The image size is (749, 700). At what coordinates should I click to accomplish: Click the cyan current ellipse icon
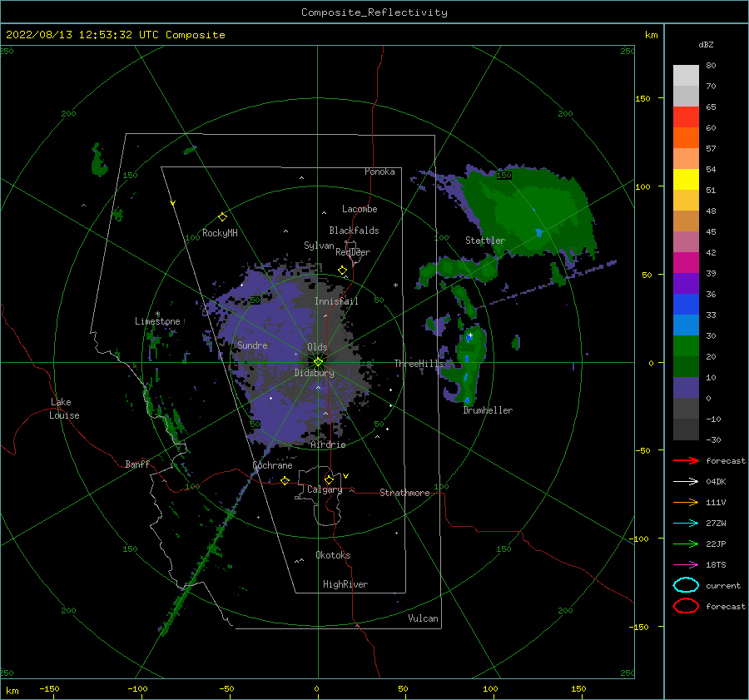[x=686, y=585]
